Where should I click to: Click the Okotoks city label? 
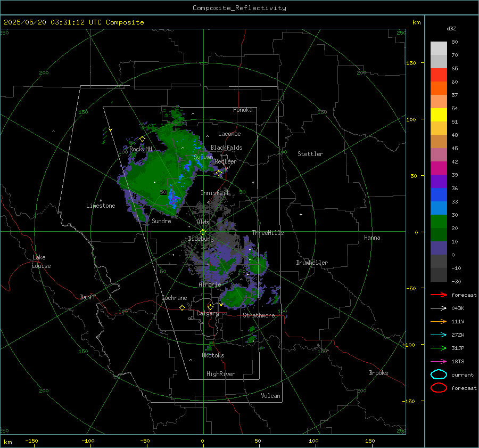[x=213, y=355]
